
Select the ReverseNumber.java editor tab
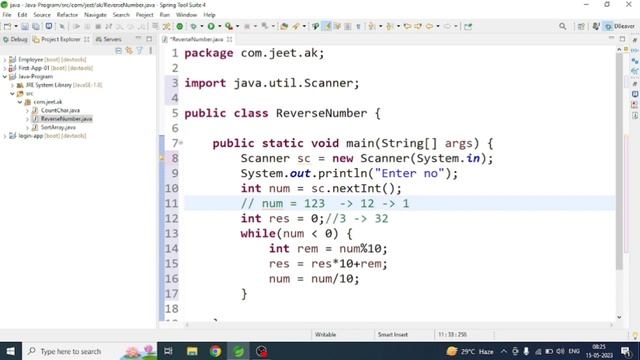196,39
